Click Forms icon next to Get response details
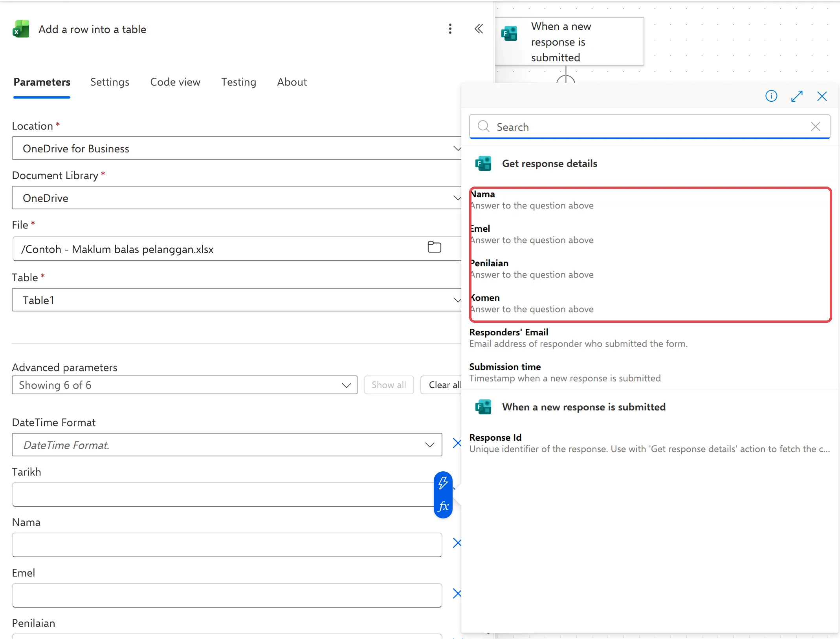 [483, 163]
